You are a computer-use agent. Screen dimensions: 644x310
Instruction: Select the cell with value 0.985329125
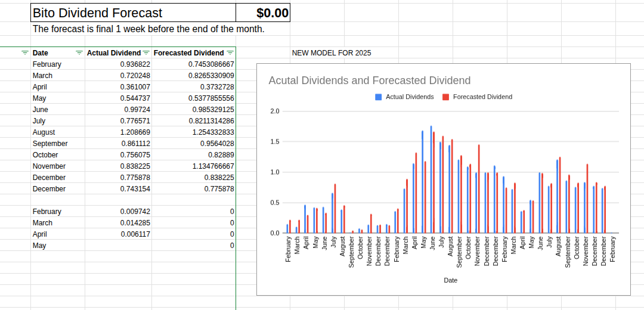(x=194, y=110)
